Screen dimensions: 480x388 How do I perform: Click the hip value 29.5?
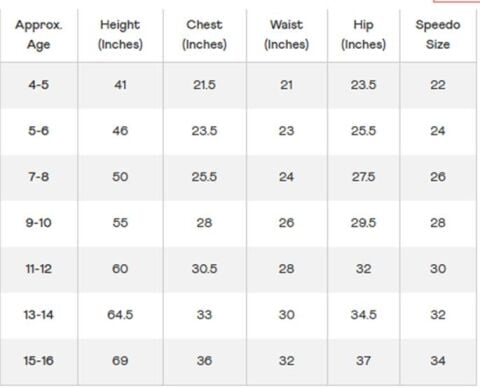point(363,223)
